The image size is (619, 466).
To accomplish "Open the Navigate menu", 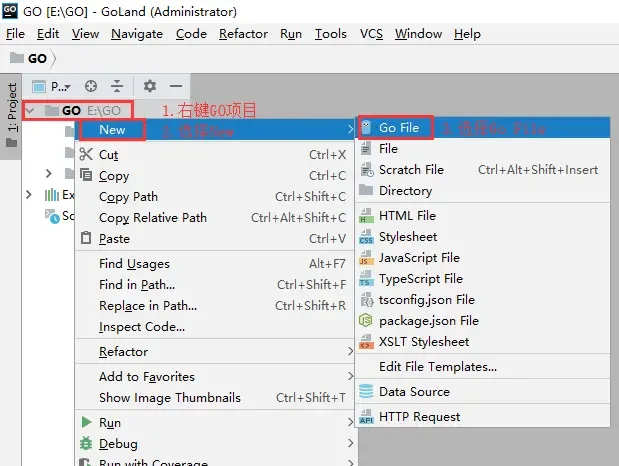I will coord(137,34).
